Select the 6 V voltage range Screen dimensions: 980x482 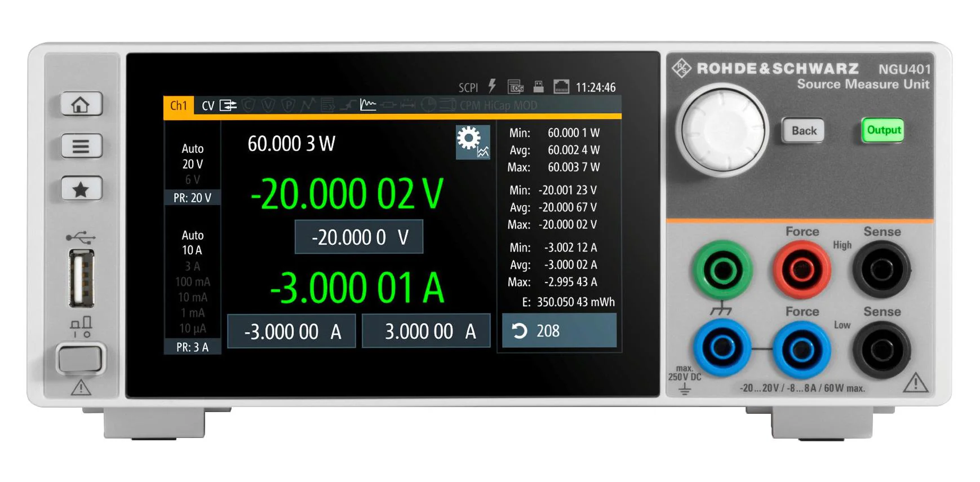[x=192, y=180]
